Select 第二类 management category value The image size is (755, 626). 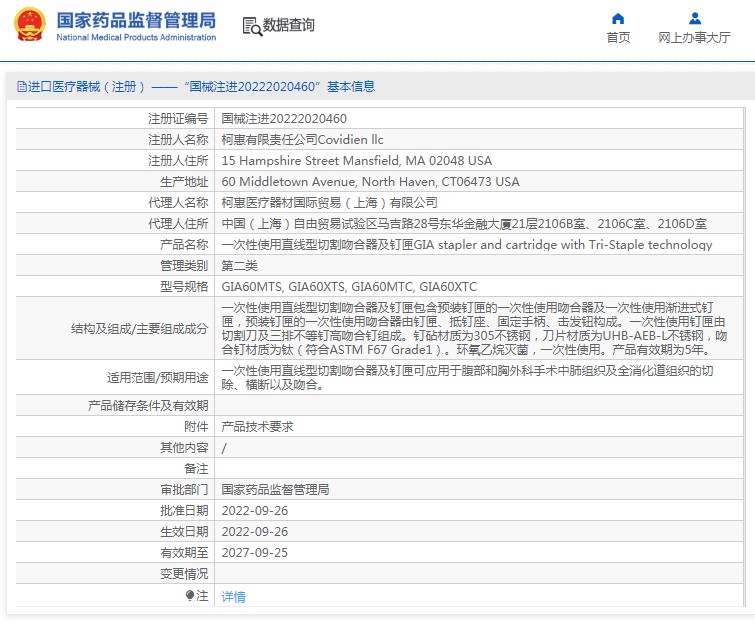pos(239,266)
